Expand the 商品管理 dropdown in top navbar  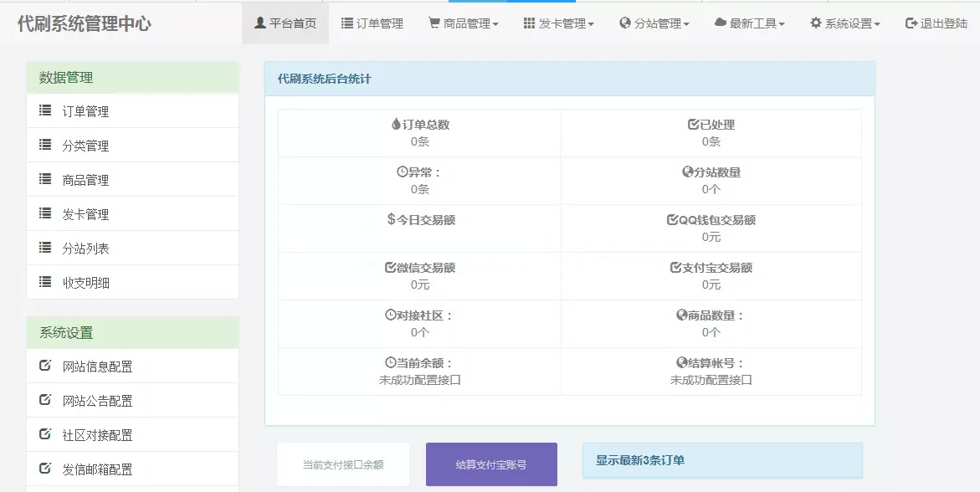[463, 23]
